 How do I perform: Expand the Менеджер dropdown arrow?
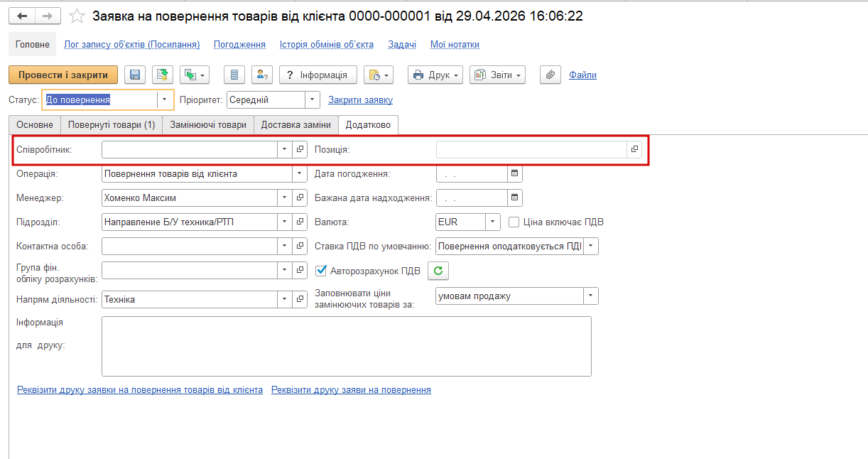[x=284, y=198]
